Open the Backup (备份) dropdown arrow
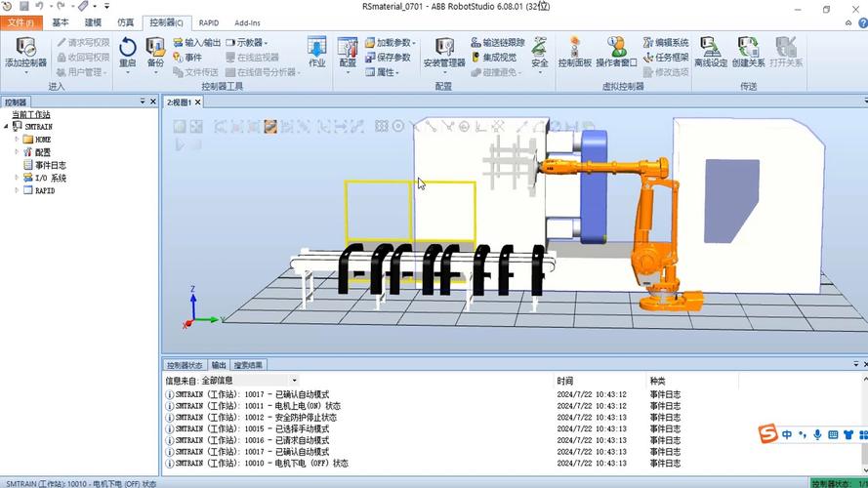This screenshot has height=488, width=868. coord(155,72)
